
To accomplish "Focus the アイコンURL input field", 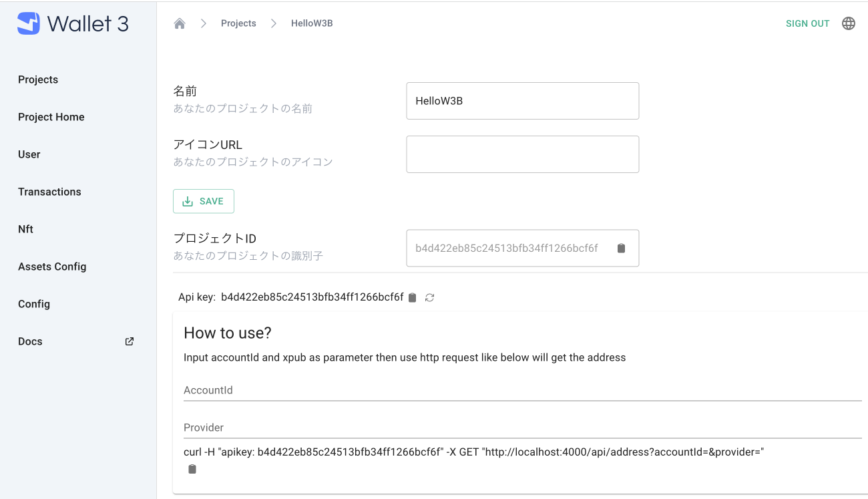I will (522, 154).
